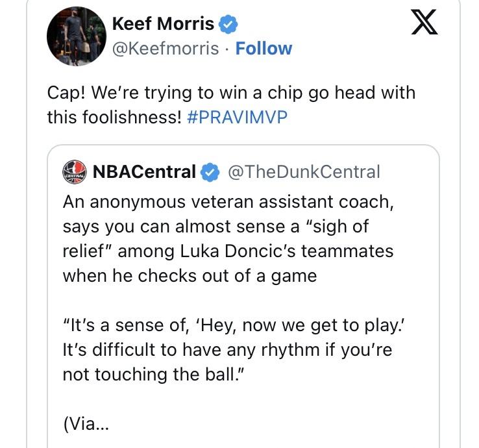479x448 pixels.
Task: Click the verified badge next to NBACentral
Action: coord(209,172)
